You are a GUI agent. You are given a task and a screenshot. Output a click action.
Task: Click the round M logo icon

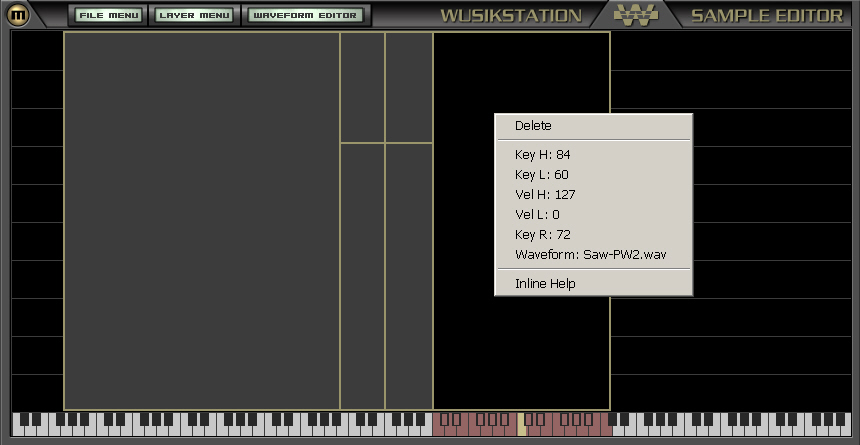tap(18, 15)
